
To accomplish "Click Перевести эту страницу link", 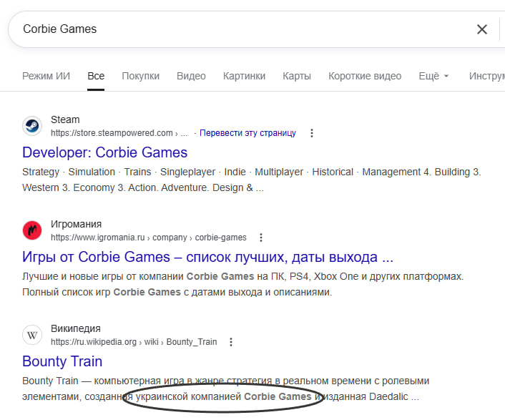I will [247, 133].
